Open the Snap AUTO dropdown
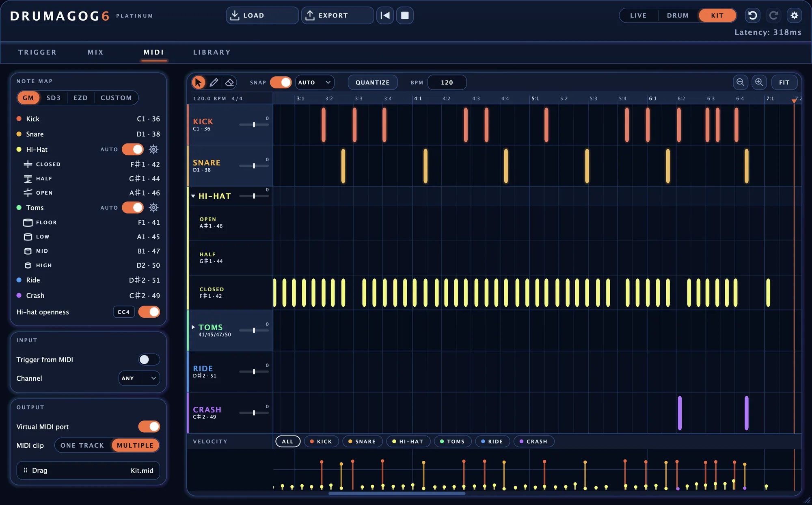The height and width of the screenshot is (505, 812). coord(315,82)
